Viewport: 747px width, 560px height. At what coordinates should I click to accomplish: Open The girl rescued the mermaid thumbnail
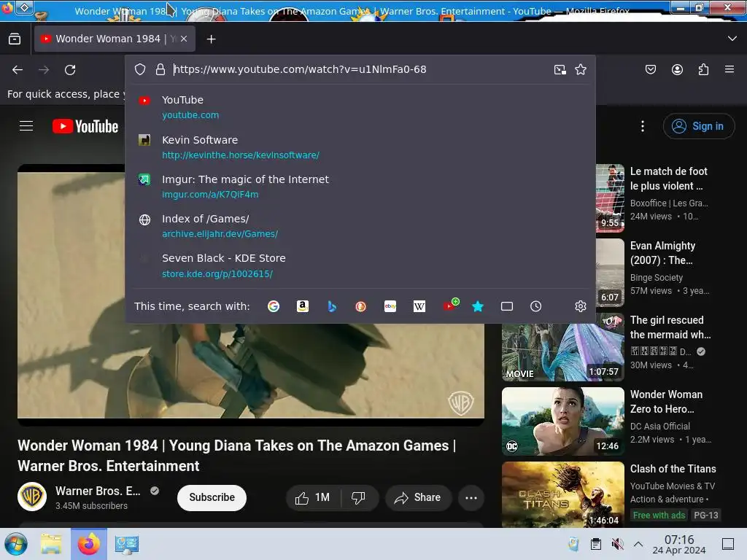pos(562,352)
